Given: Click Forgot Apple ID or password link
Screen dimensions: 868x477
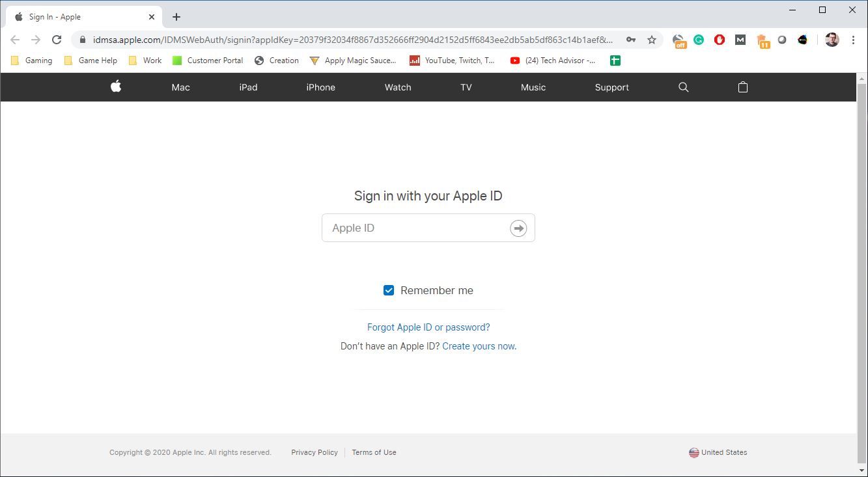Looking at the screenshot, I should [x=428, y=327].
